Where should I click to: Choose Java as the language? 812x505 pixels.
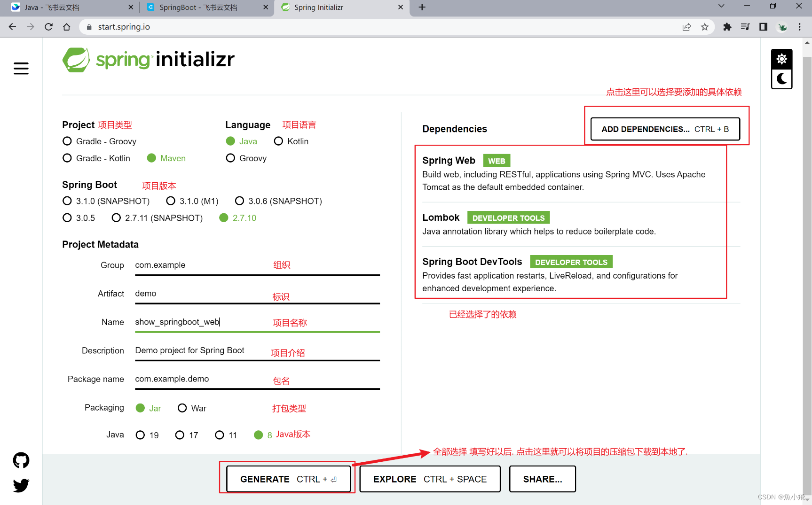(242, 141)
